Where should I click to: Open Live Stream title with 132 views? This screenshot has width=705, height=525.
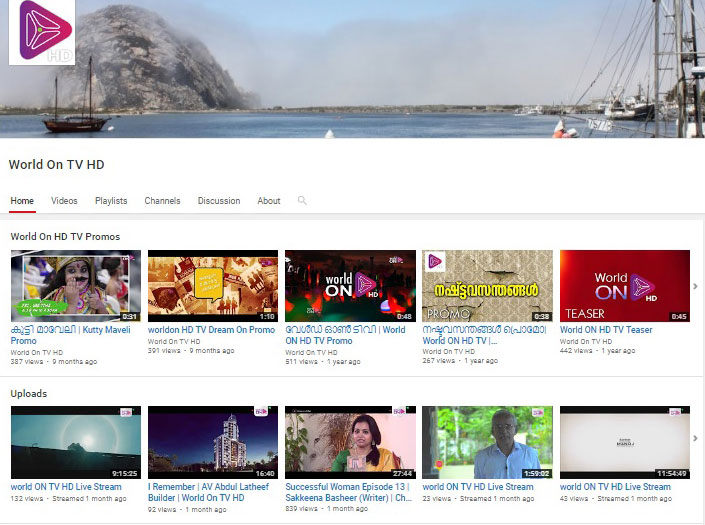66,487
